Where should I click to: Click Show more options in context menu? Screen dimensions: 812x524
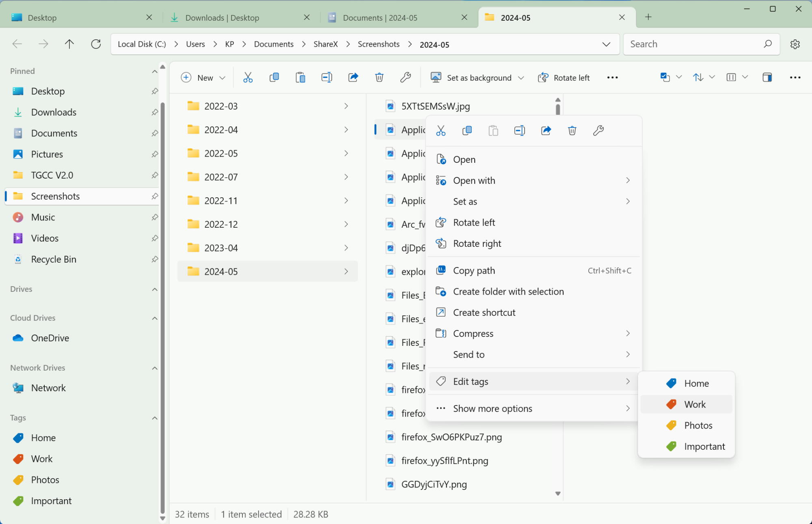click(492, 408)
